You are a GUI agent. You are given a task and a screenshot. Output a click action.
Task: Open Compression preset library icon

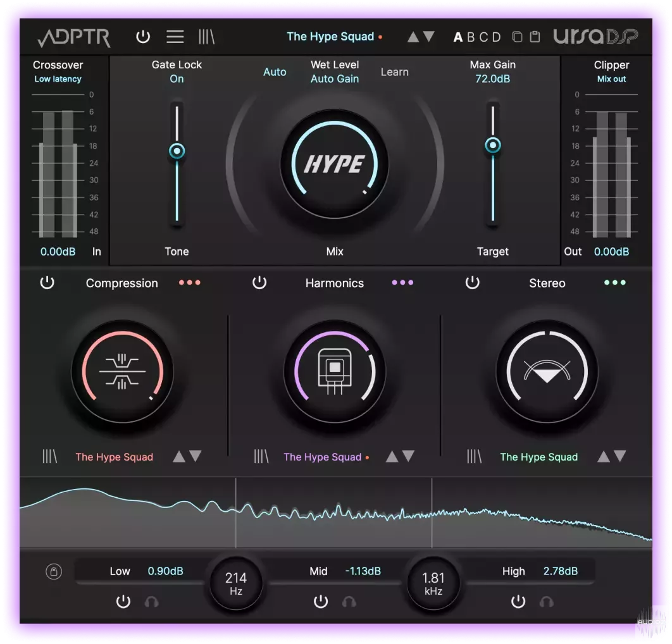tap(50, 456)
